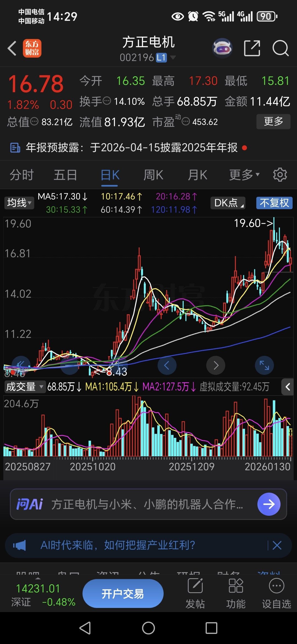The height and width of the screenshot is (644, 297).
Task: Jump to the earliest K-line with the double-left arrow
Action: (x=21, y=365)
